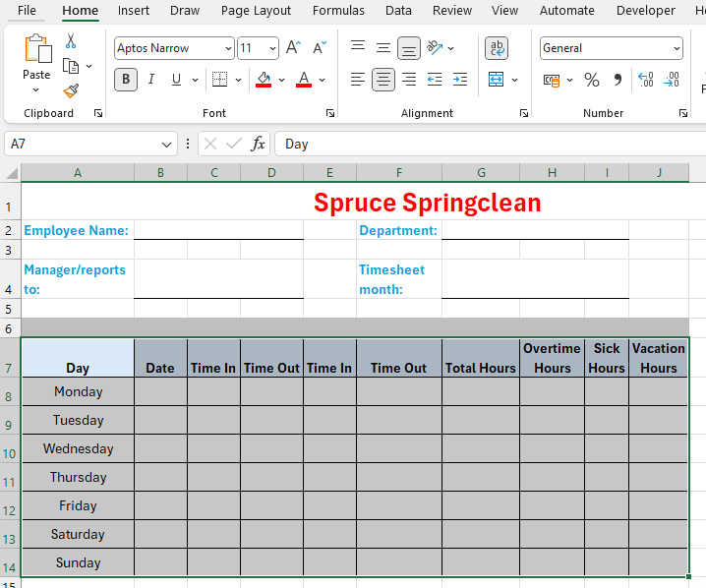Screen dimensions: 706x588
Task: Click the Insert Function fx icon
Action: 258,144
